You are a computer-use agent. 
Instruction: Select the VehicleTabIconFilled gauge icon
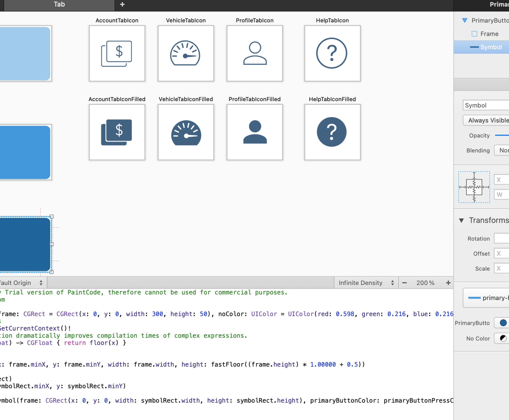185,133
